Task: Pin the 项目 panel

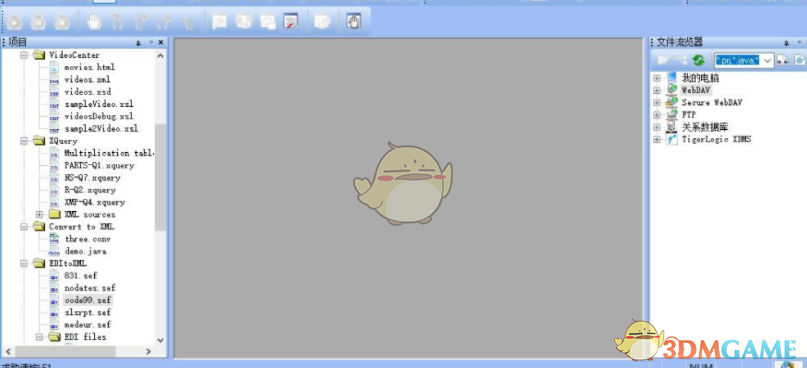Action: [138, 43]
